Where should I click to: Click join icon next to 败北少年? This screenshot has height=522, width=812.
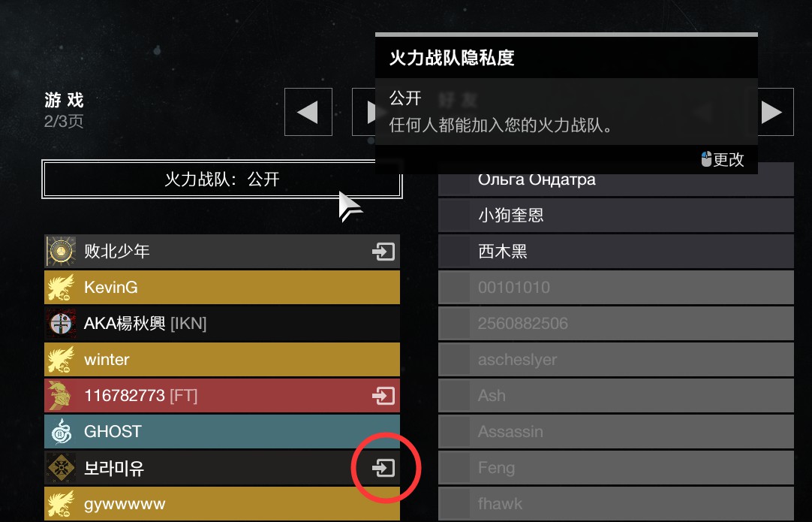point(383,252)
